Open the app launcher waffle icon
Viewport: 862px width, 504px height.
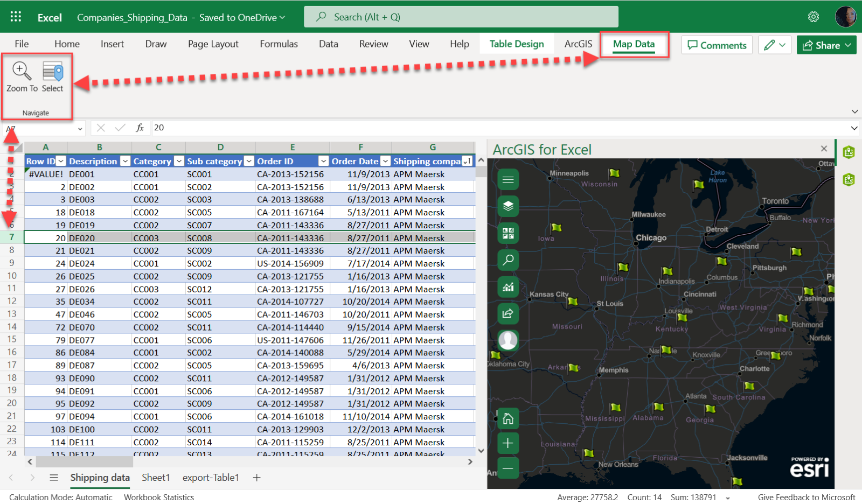16,17
